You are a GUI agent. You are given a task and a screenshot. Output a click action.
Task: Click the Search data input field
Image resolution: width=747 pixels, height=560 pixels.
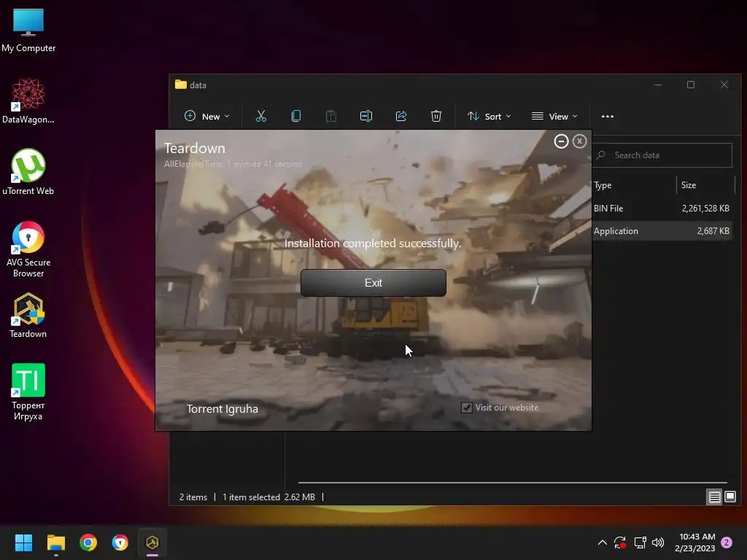coord(662,155)
